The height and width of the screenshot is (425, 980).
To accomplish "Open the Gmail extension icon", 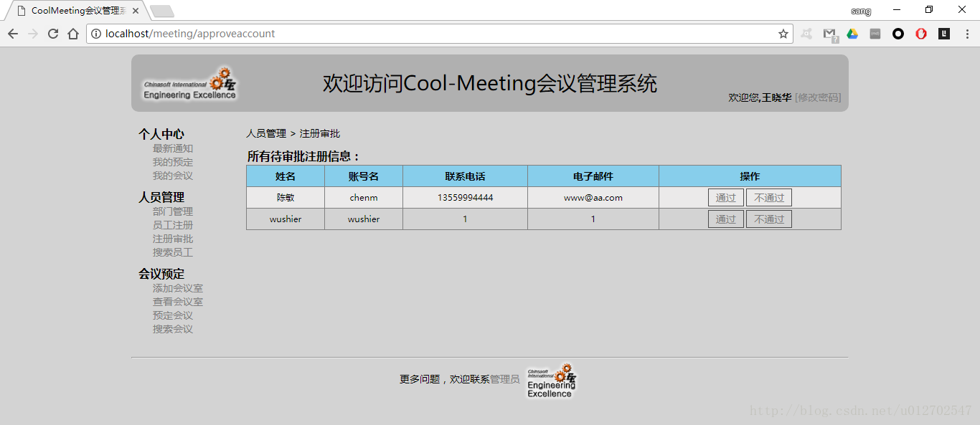I will click(829, 34).
